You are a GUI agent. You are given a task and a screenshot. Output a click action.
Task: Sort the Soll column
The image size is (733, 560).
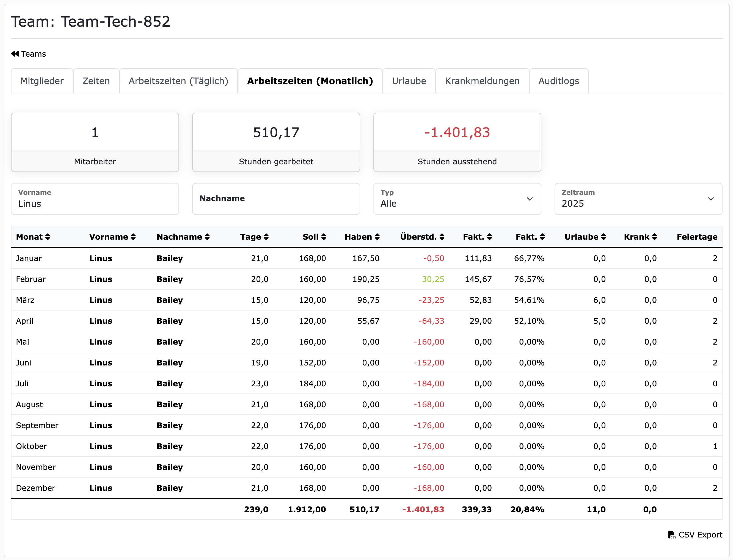click(x=324, y=237)
